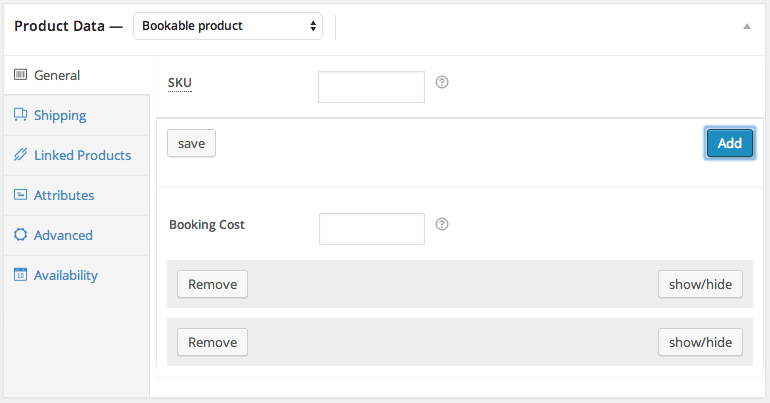The width and height of the screenshot is (770, 403).
Task: Collapse the Product Data panel arrow
Action: tap(746, 26)
